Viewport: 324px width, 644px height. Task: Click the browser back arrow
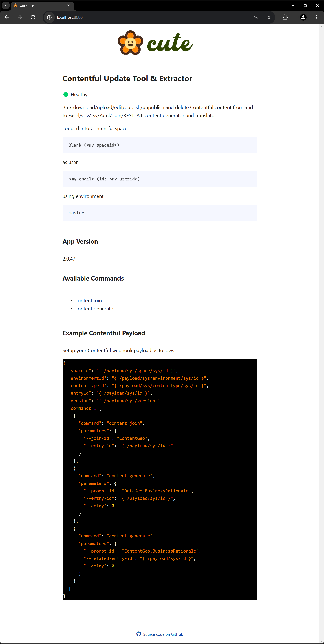pos(7,17)
